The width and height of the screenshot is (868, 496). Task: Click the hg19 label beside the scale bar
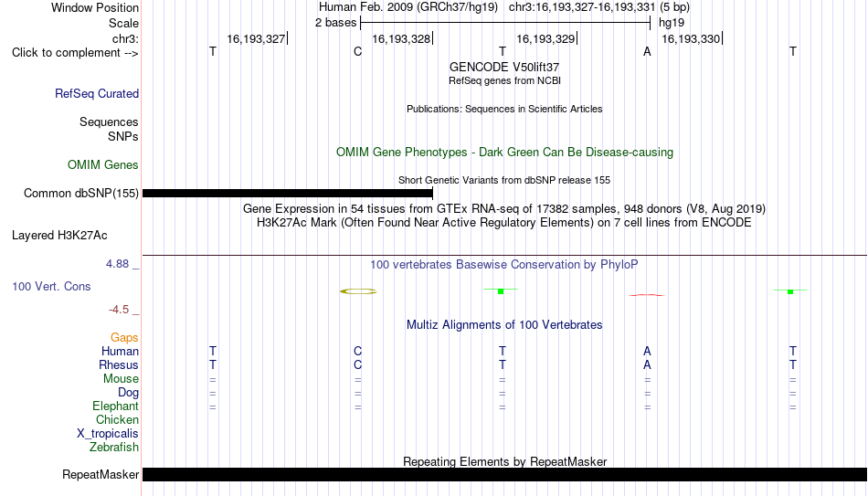click(x=672, y=23)
